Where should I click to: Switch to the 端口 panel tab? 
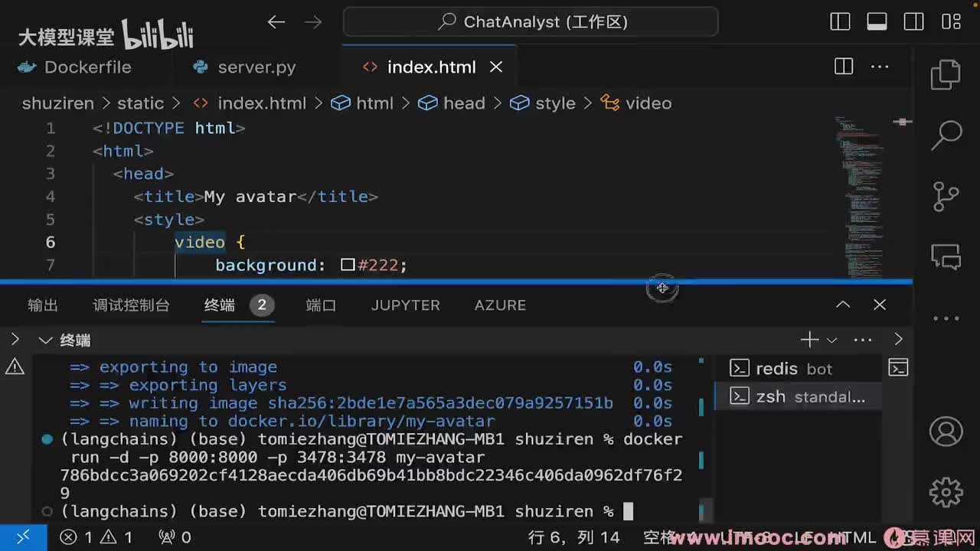coord(321,305)
